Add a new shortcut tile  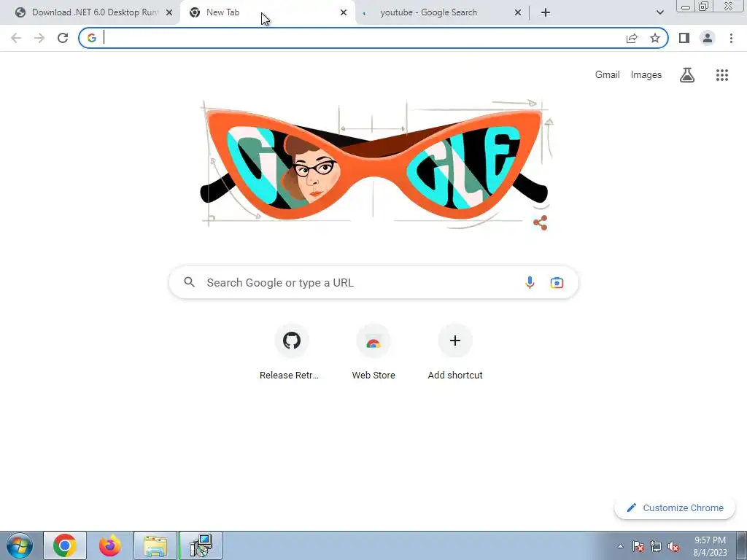[455, 352]
